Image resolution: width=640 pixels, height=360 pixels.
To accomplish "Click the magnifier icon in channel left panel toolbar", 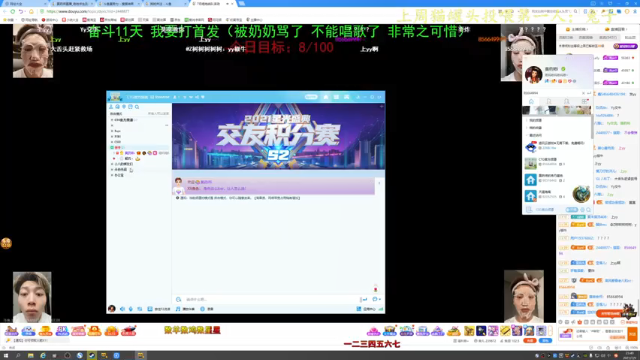I will (x=137, y=107).
